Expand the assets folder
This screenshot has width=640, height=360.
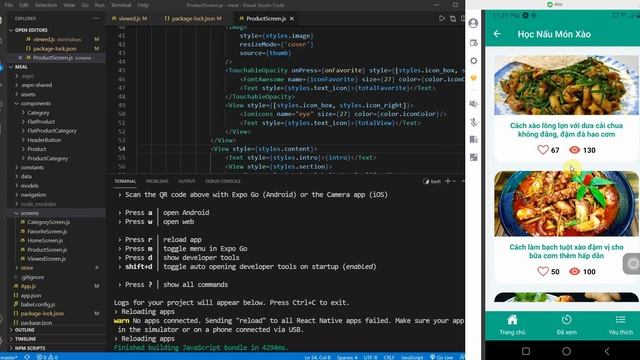pyautogui.click(x=28, y=94)
